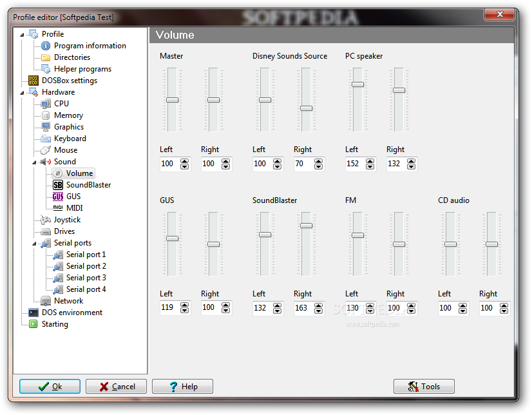
Task: Click the Sound speaker icon
Action: point(46,162)
